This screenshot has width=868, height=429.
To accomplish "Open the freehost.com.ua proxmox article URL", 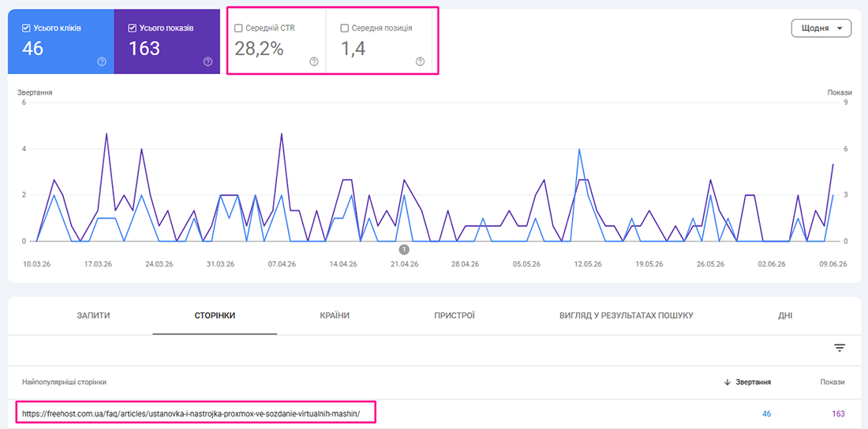I will point(191,413).
